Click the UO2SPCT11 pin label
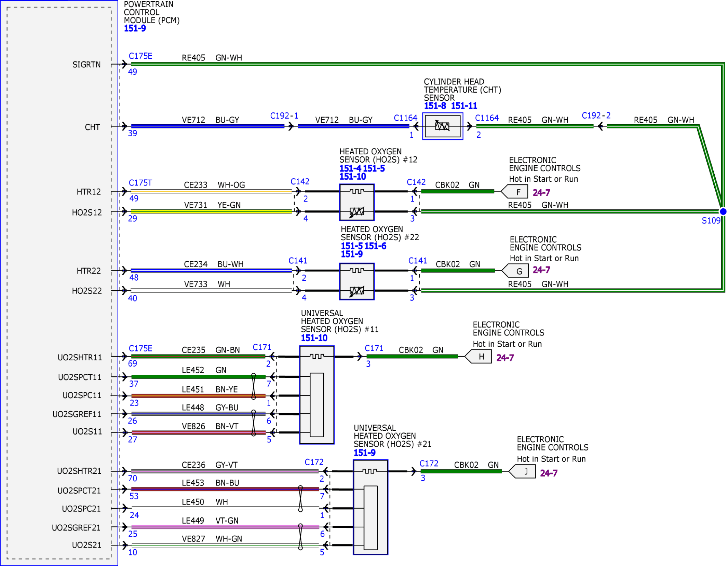 (x=80, y=377)
